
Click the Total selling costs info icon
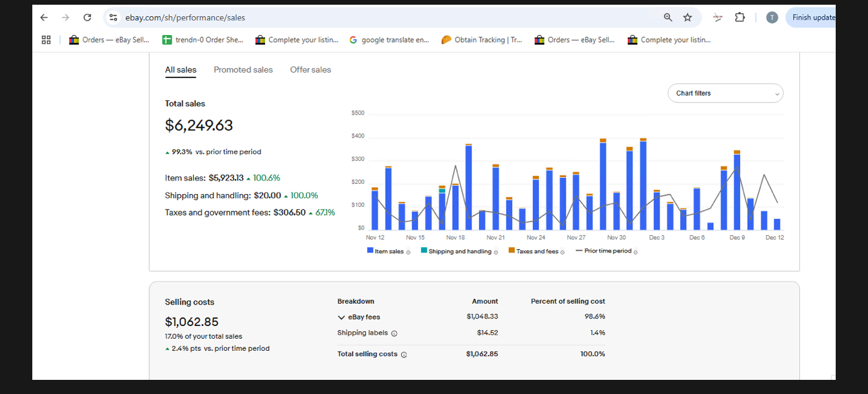(x=404, y=355)
